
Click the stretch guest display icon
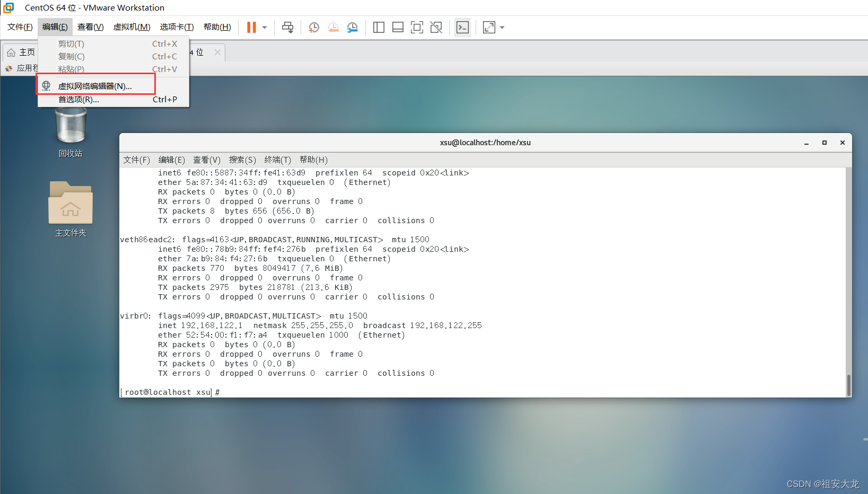coord(489,27)
